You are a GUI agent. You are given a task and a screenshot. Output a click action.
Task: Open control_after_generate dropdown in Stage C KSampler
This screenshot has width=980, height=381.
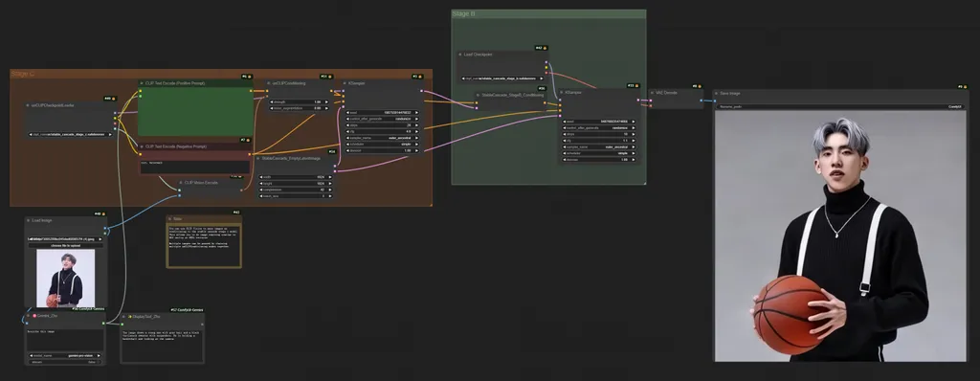point(382,119)
